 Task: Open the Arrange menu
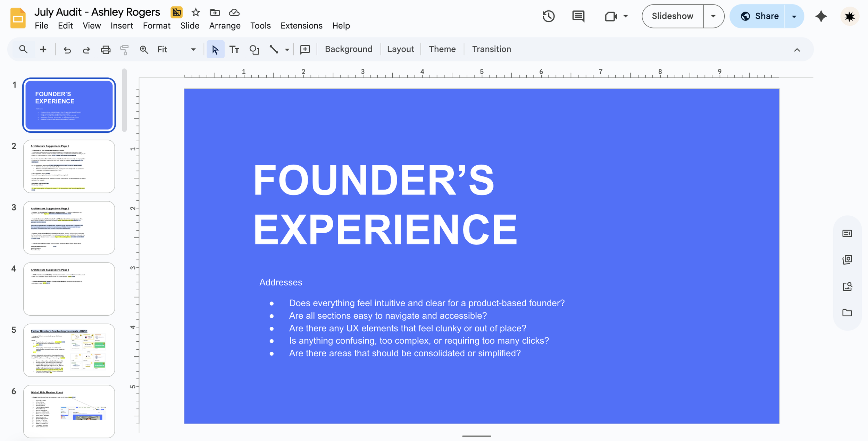pos(225,26)
